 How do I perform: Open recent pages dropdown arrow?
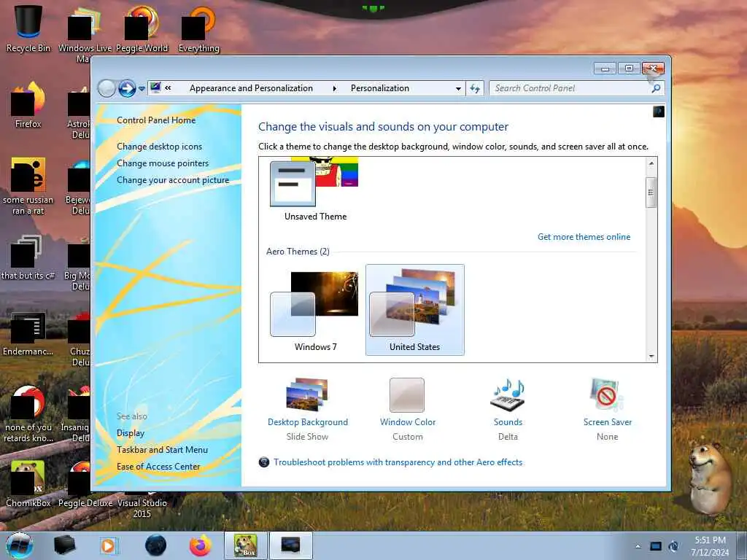coord(142,88)
